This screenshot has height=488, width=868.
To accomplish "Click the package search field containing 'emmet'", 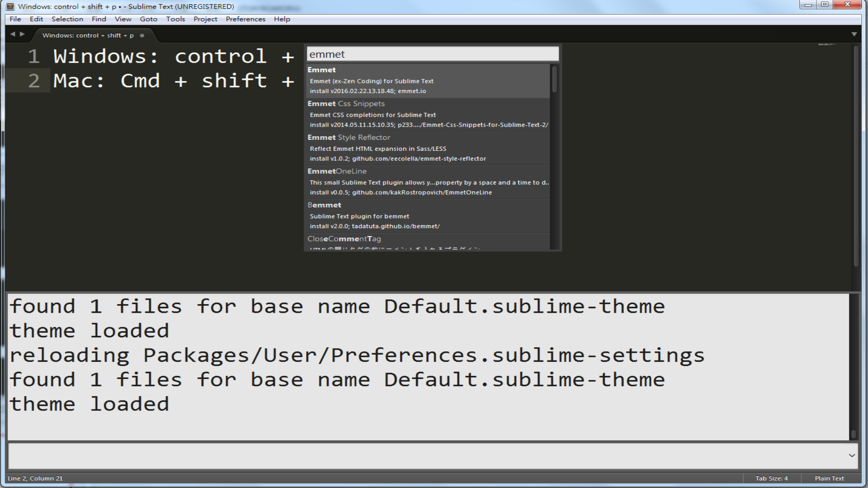I will [433, 54].
